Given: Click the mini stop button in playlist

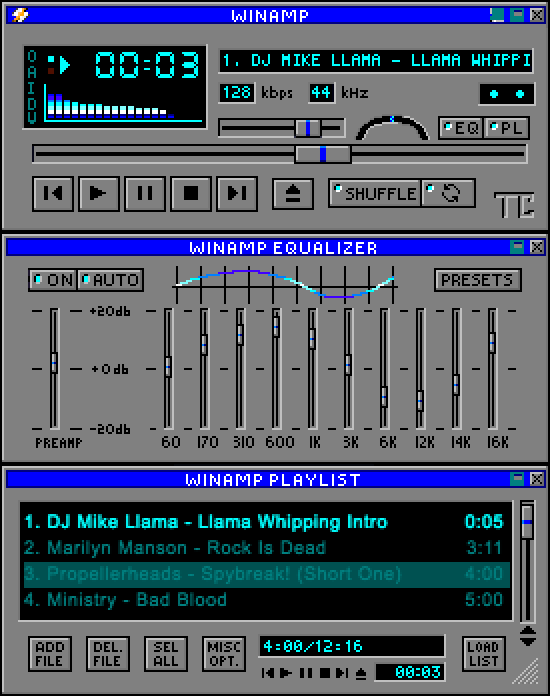Looking at the screenshot, I should coord(324,673).
